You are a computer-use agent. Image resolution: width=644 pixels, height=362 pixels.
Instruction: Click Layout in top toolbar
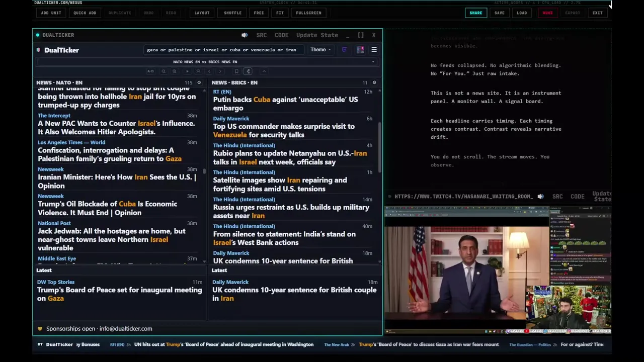tap(202, 13)
